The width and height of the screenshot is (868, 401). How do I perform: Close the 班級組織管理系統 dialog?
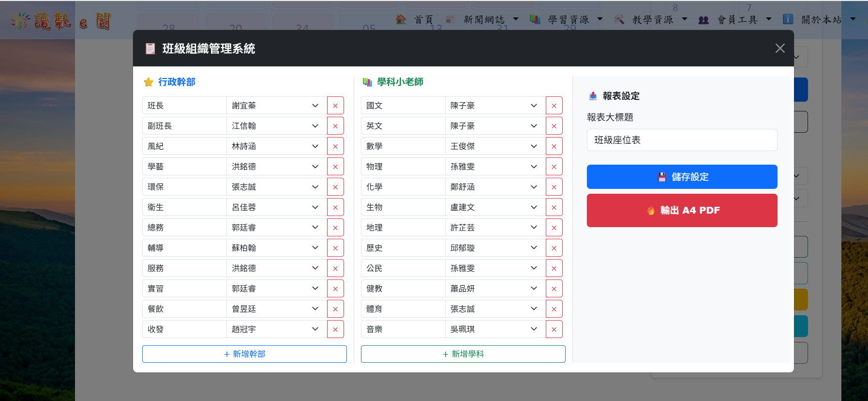[x=779, y=48]
